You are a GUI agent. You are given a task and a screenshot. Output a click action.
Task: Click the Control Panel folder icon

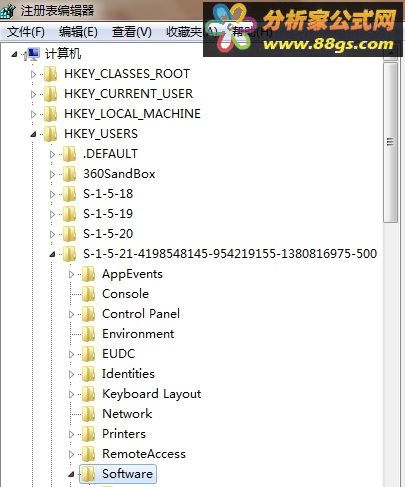[89, 314]
